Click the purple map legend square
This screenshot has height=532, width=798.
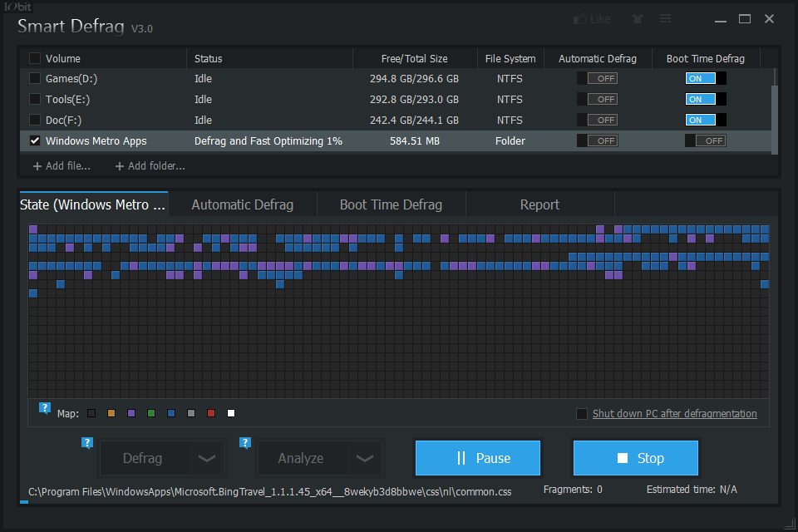(131, 413)
